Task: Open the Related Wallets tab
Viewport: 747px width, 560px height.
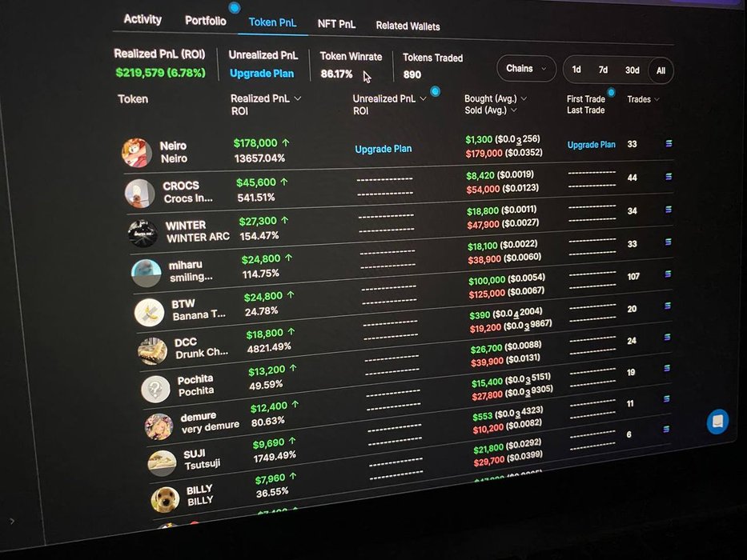Action: [x=408, y=26]
